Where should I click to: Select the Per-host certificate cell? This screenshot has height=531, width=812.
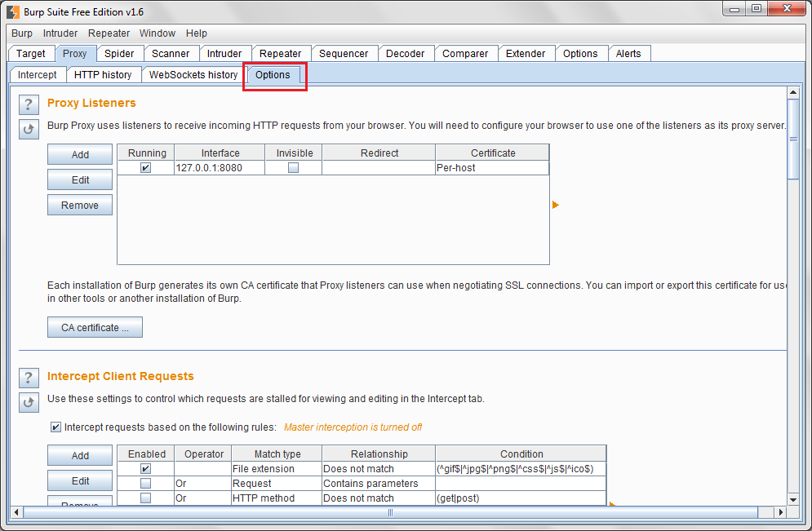click(492, 168)
